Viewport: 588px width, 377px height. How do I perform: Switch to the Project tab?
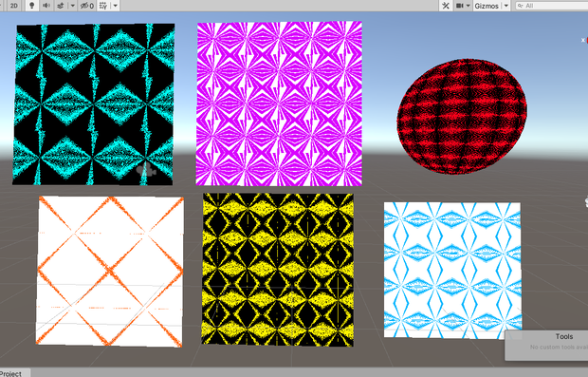click(x=11, y=373)
